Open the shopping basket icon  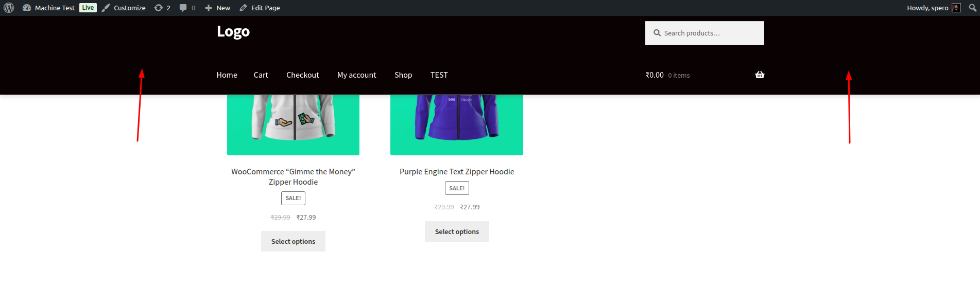(x=760, y=75)
